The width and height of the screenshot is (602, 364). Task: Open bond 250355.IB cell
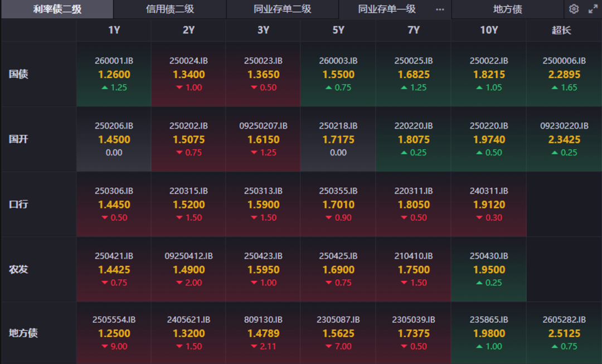click(338, 204)
